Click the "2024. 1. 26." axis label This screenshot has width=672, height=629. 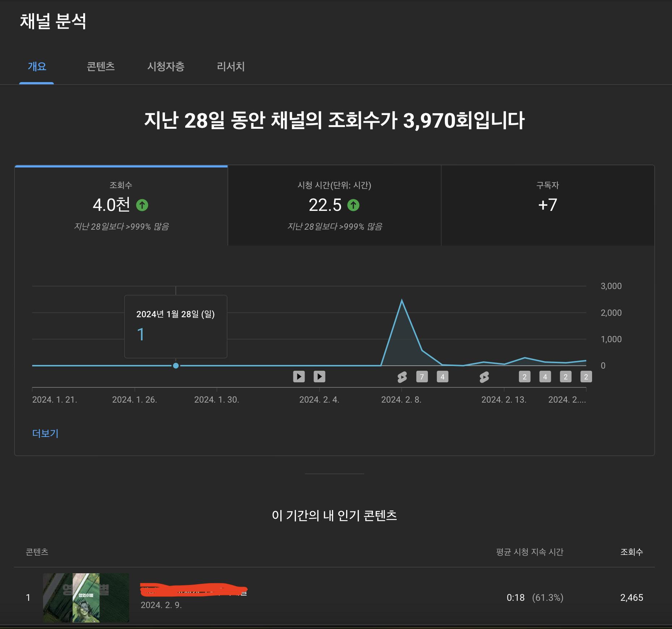[135, 400]
